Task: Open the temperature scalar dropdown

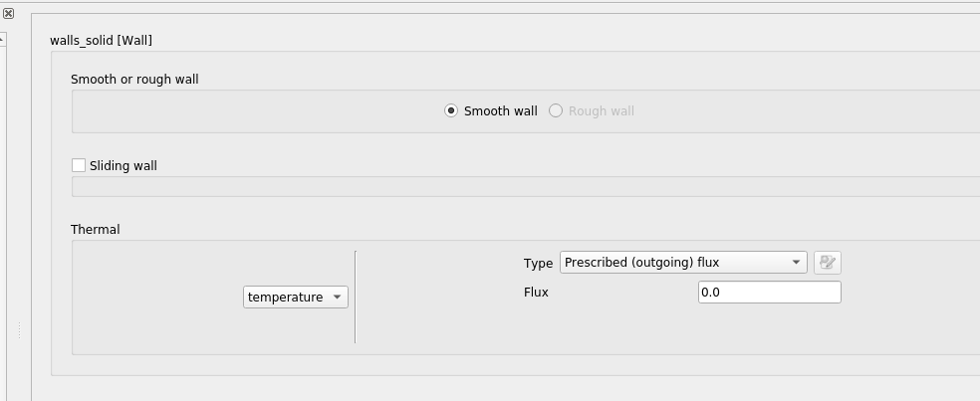Action: (295, 298)
